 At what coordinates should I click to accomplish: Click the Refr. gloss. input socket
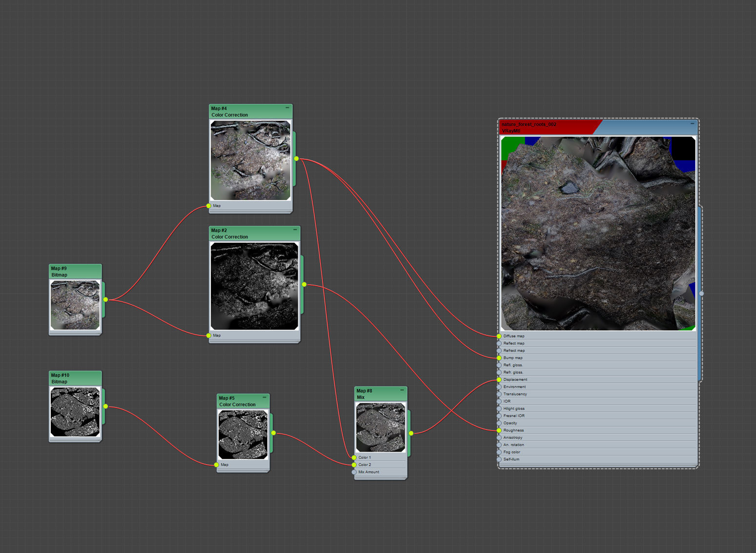click(499, 373)
